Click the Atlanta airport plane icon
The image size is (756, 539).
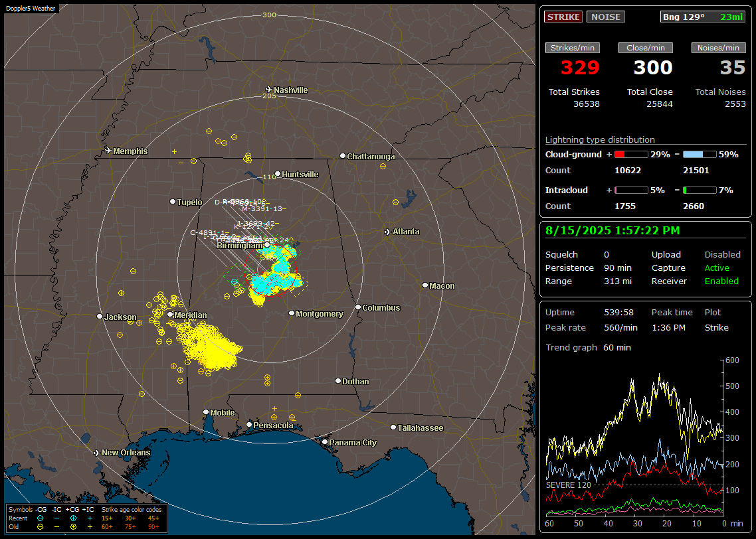point(388,232)
